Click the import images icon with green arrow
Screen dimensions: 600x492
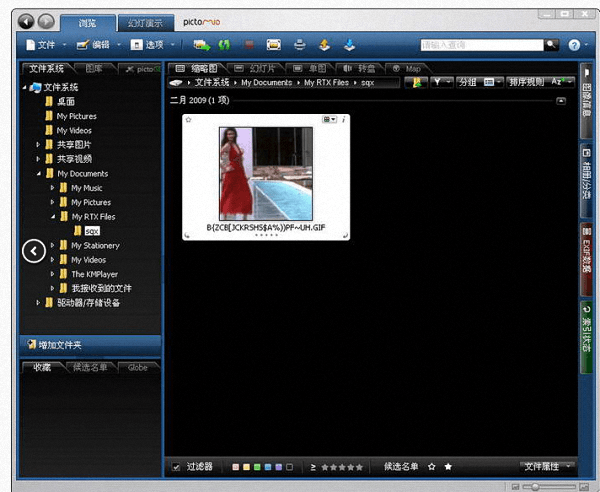tap(202, 45)
